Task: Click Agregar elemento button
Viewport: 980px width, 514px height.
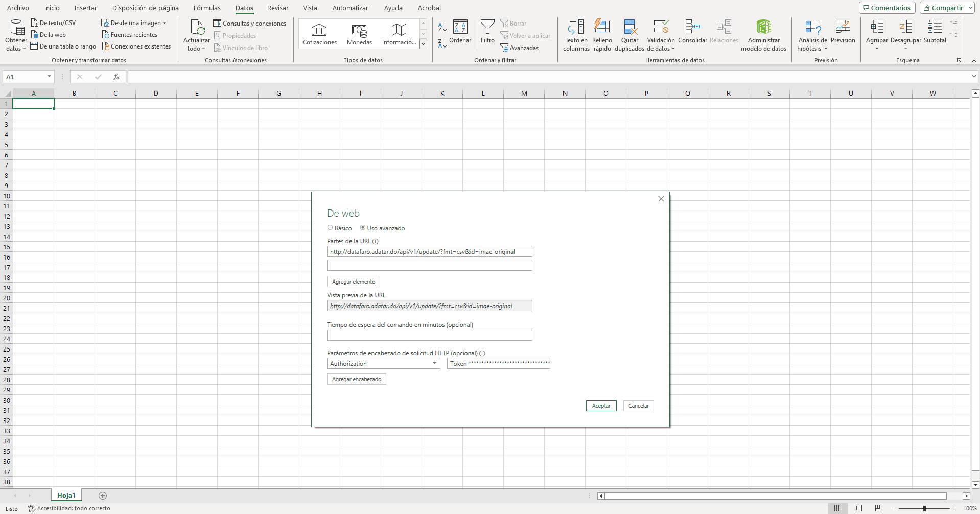Action: pos(354,282)
